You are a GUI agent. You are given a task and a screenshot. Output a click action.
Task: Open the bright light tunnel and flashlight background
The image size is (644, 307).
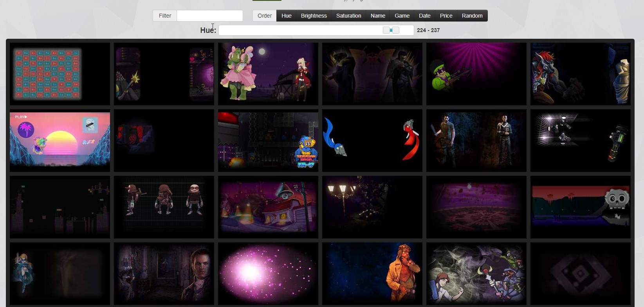tap(581, 140)
